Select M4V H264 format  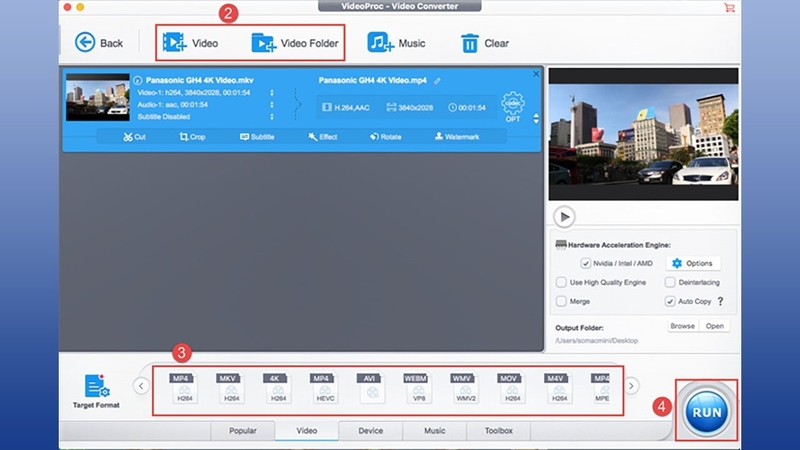[558, 388]
